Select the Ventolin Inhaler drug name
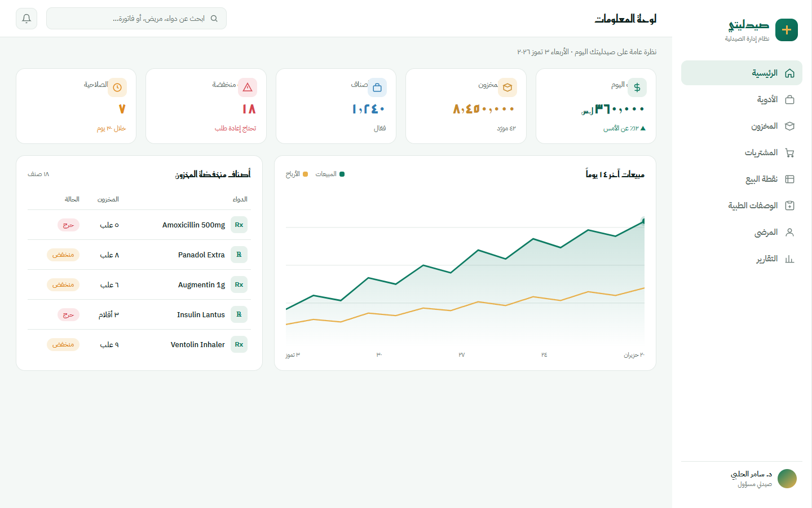 click(198, 344)
